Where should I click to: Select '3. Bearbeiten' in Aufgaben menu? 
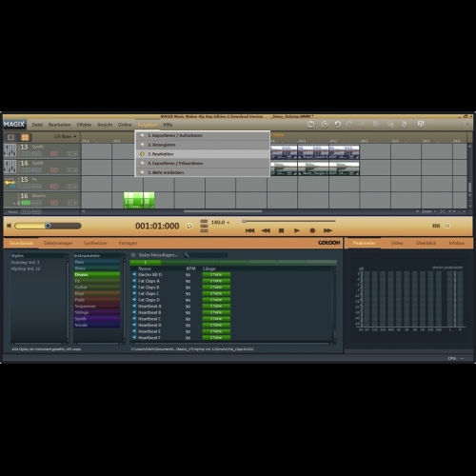(203, 154)
